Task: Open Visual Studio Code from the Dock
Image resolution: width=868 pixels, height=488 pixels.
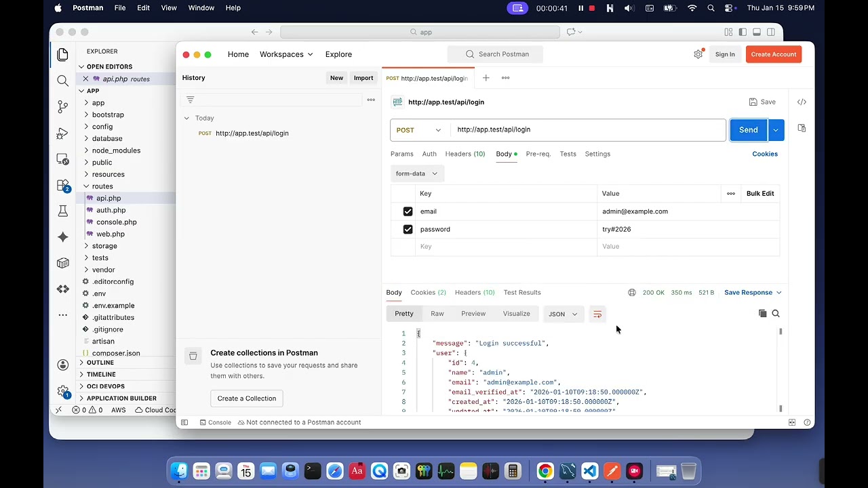Action: (x=590, y=471)
